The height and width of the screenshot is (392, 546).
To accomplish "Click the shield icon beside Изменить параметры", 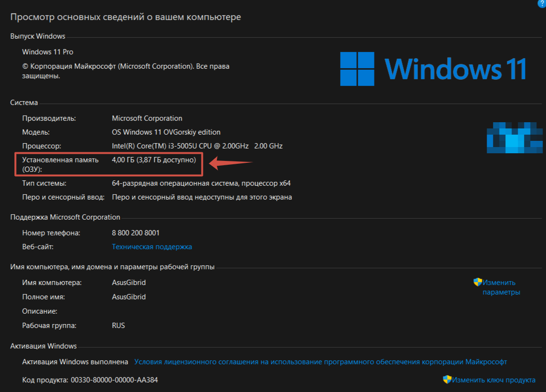I will (x=478, y=282).
